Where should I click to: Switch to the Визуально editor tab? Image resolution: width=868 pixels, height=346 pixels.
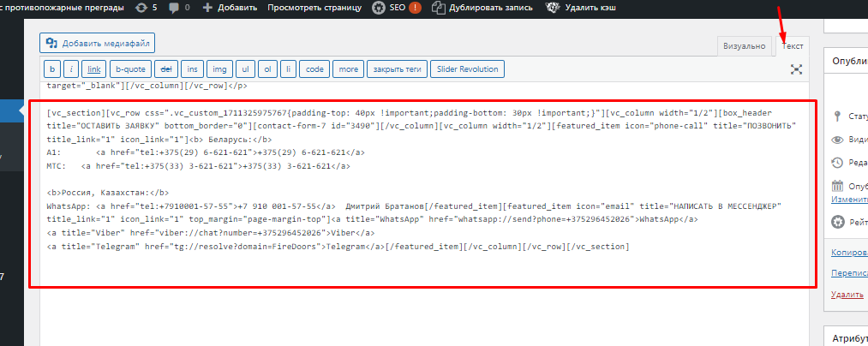pos(745,46)
